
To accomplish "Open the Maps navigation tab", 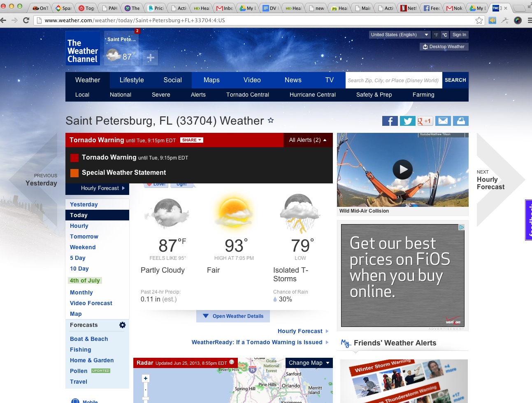I will (211, 80).
